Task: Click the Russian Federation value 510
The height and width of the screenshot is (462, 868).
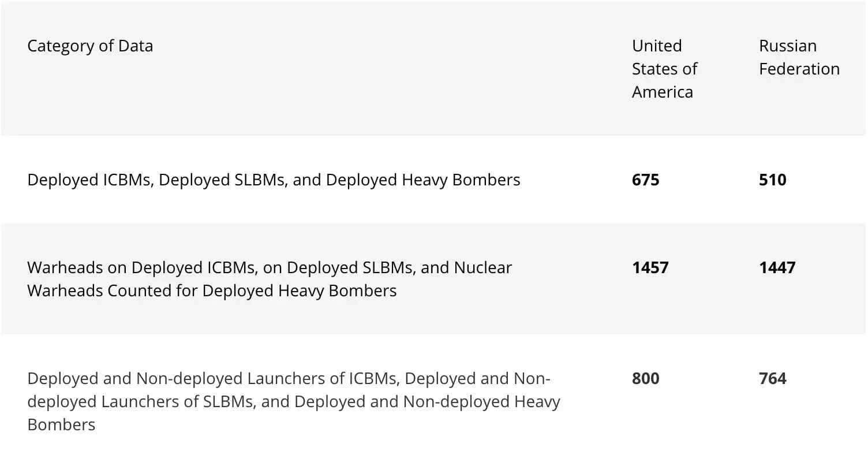Action: click(772, 180)
